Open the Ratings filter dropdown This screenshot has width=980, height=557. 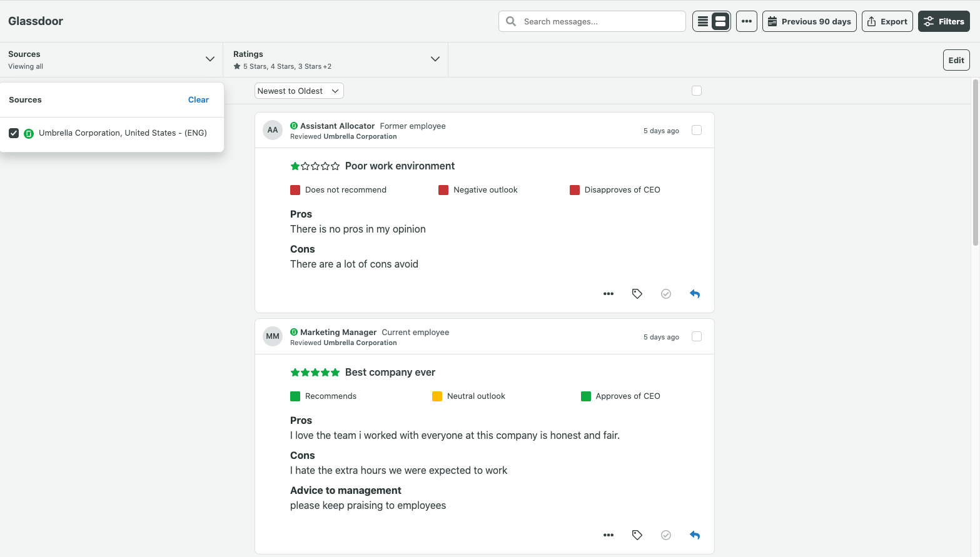pos(435,59)
